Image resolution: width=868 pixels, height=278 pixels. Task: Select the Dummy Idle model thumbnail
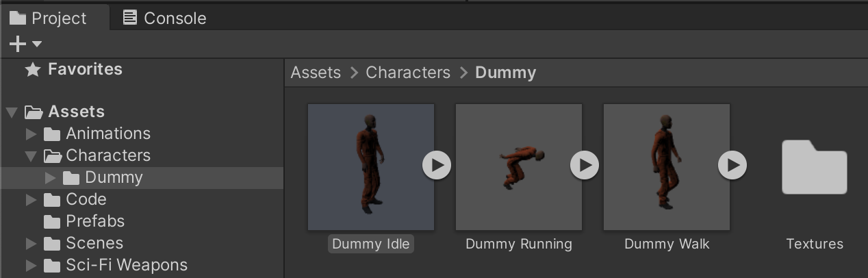tap(370, 166)
